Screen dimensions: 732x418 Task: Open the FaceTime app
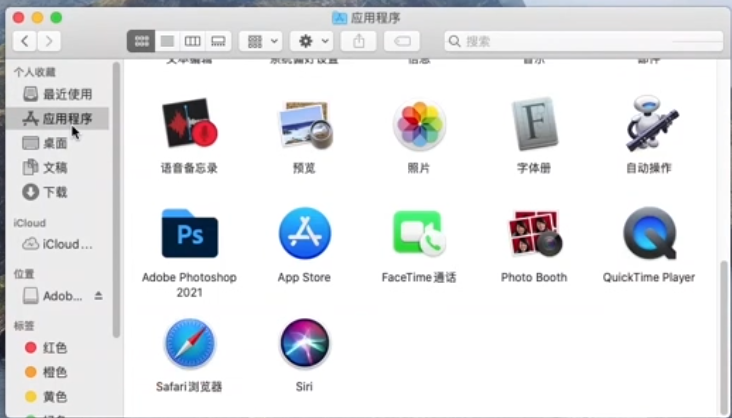tap(419, 233)
